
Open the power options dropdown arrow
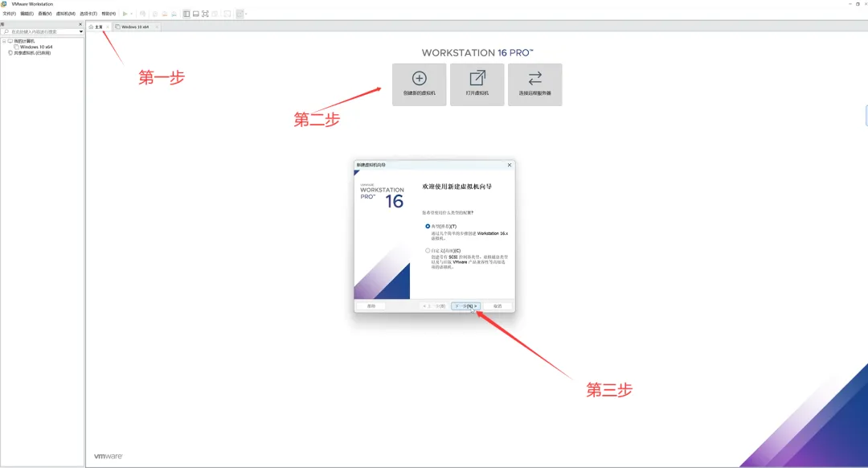131,14
